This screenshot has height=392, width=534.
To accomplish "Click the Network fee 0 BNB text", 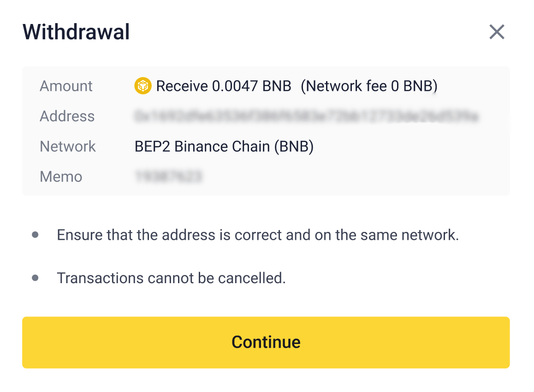I will pyautogui.click(x=369, y=86).
